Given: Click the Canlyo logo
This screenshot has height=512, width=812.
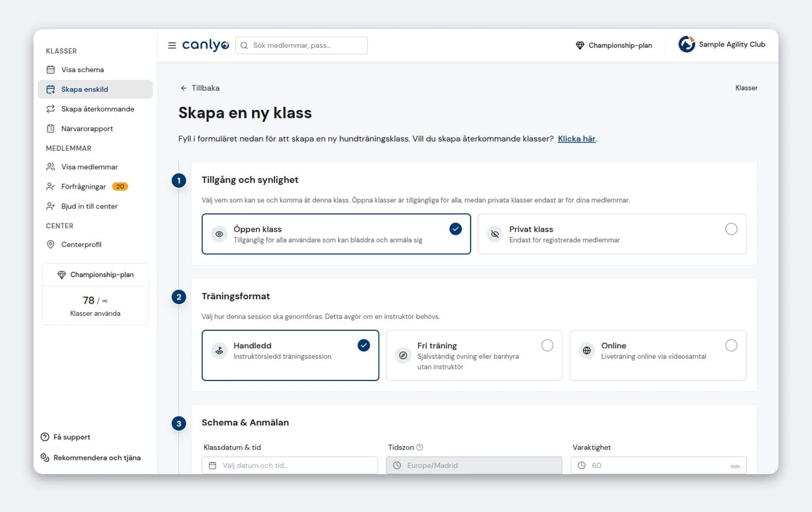Looking at the screenshot, I should (x=205, y=45).
